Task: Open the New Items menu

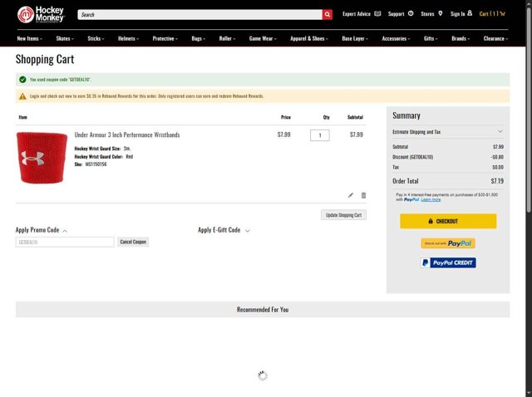Action: (x=30, y=39)
